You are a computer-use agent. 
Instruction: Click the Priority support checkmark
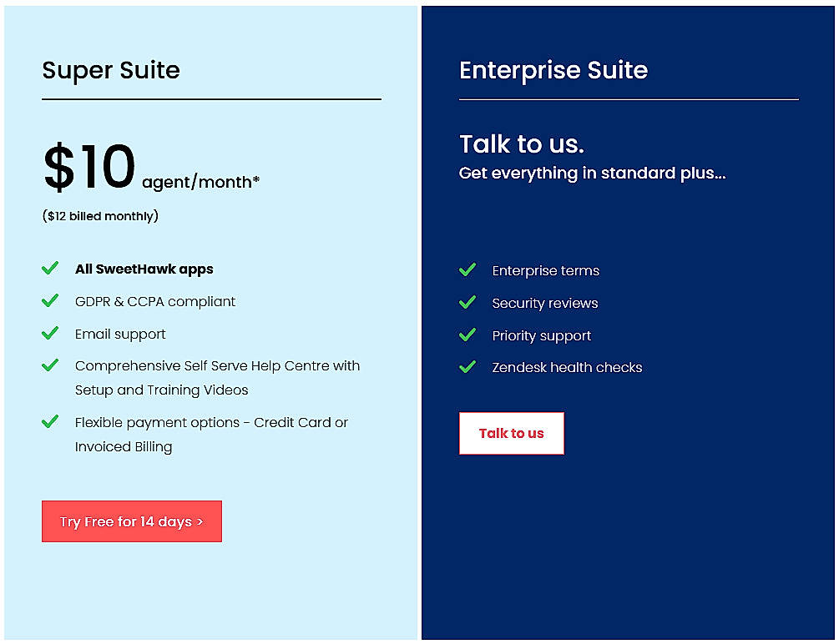click(x=468, y=335)
